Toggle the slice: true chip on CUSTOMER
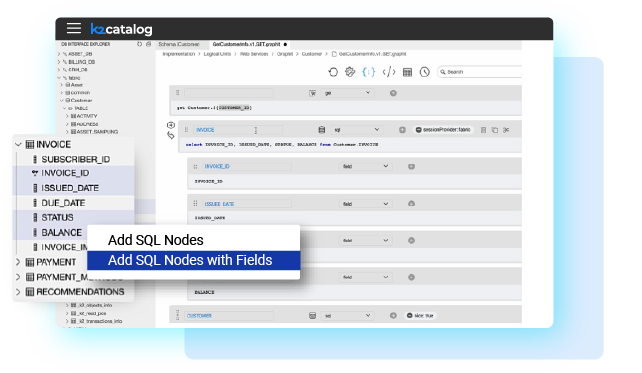This screenshot has height=373, width=642. click(420, 316)
